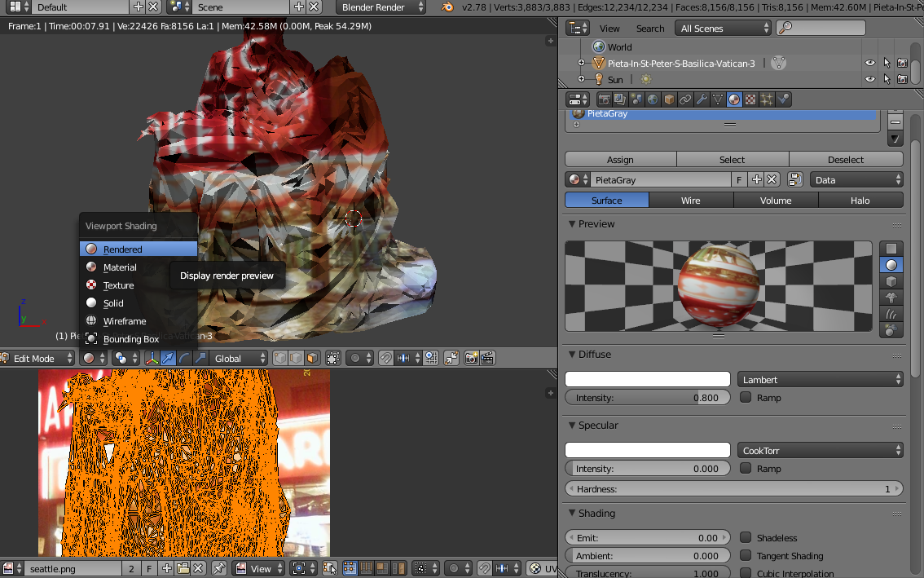Collapse the Preview panel
Image resolution: width=924 pixels, height=578 pixels.
tap(572, 224)
